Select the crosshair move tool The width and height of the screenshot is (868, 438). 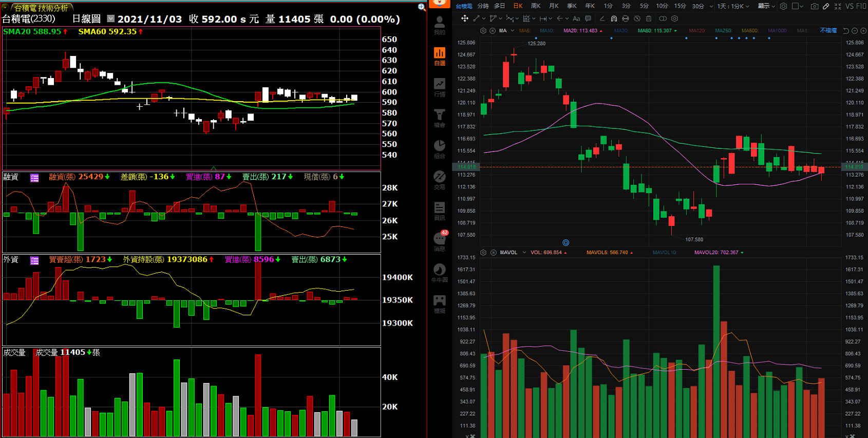coord(465,18)
